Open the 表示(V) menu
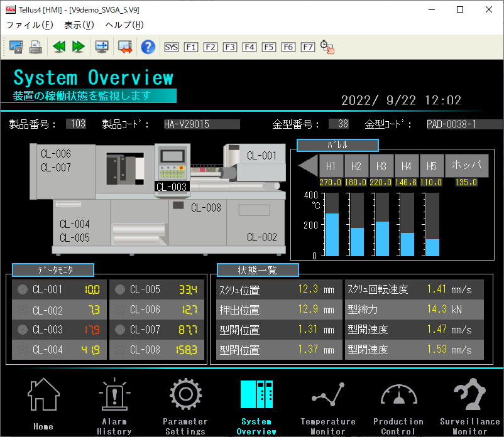The width and height of the screenshot is (504, 437). (x=79, y=25)
